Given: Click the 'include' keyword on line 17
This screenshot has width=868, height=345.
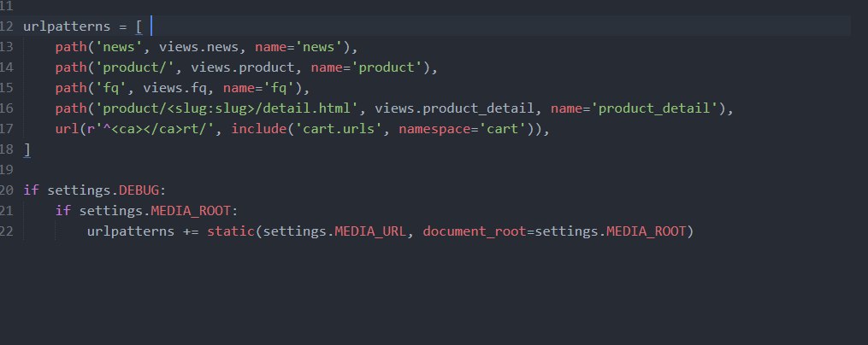Looking at the screenshot, I should point(259,129).
